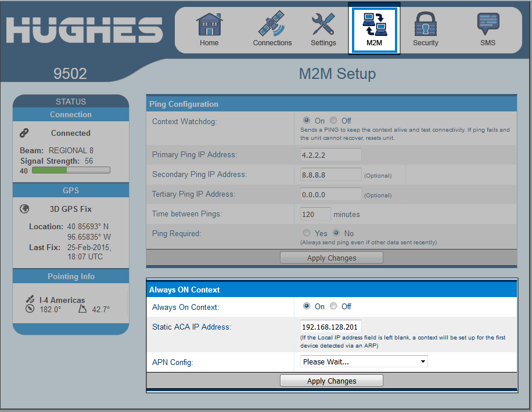Click the Signal Strength 56 value
Image resolution: width=532 pixels, height=412 pixels.
click(x=88, y=161)
